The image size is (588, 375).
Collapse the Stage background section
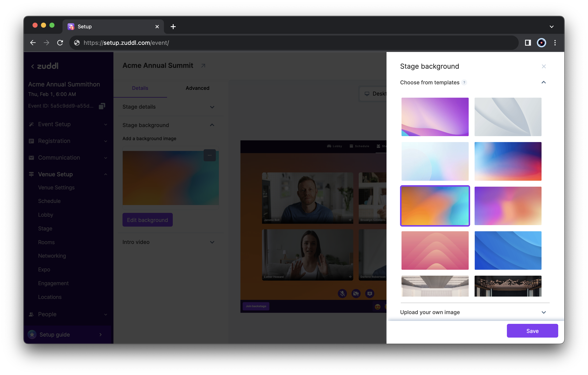click(x=212, y=125)
